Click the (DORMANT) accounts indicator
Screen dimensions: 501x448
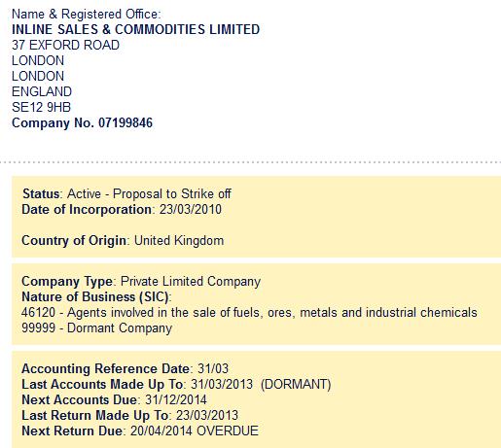pos(296,385)
